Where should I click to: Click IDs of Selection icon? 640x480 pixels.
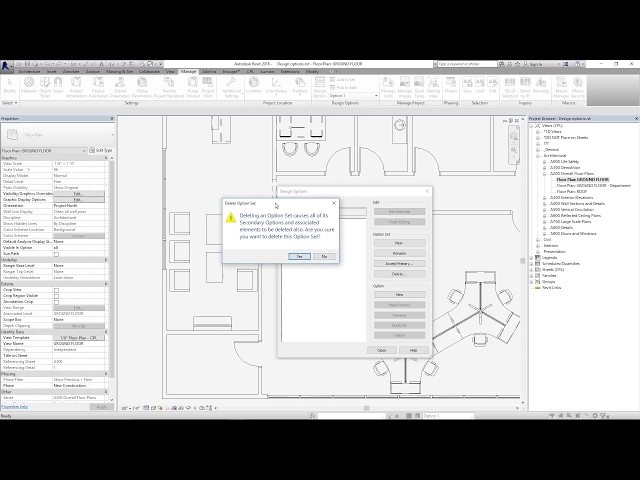coord(510,87)
